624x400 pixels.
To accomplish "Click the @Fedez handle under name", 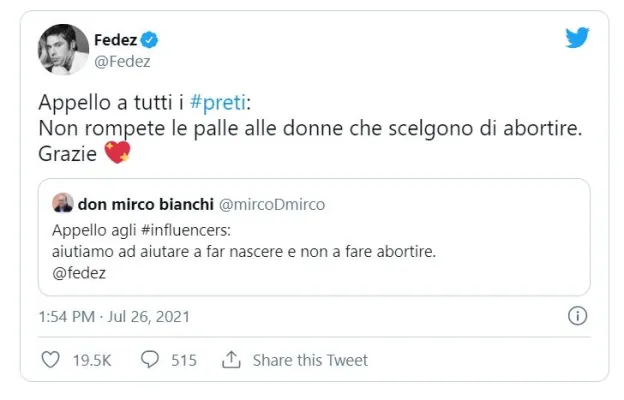I will (119, 60).
